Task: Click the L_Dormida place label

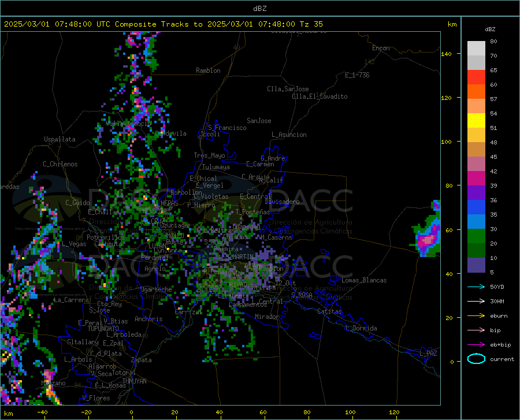Action: click(x=361, y=328)
